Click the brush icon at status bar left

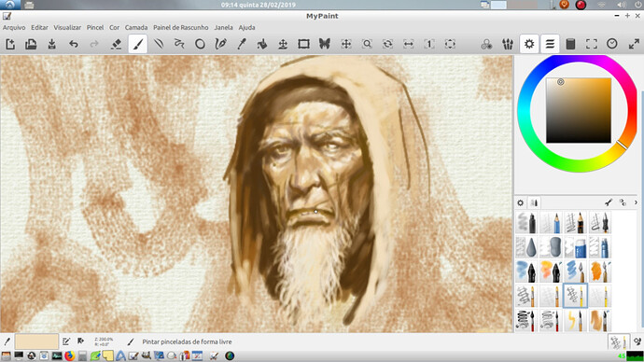(x=7, y=341)
